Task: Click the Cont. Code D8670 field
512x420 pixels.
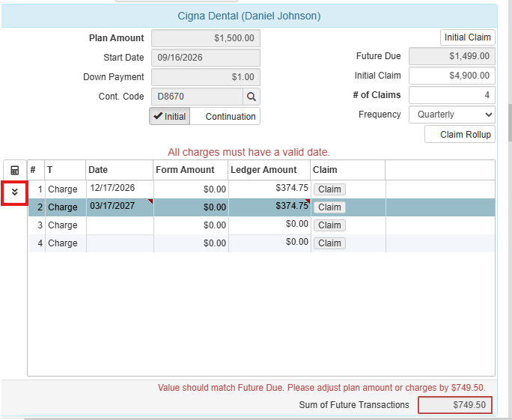Action: 197,97
